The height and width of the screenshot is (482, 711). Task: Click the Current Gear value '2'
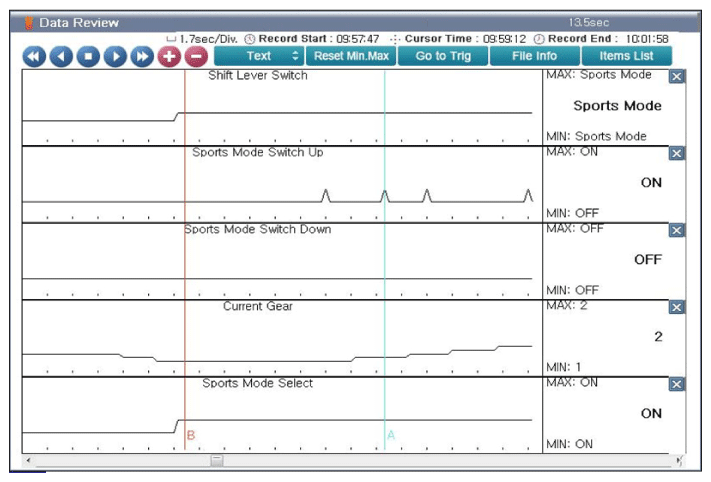pyautogui.click(x=658, y=337)
